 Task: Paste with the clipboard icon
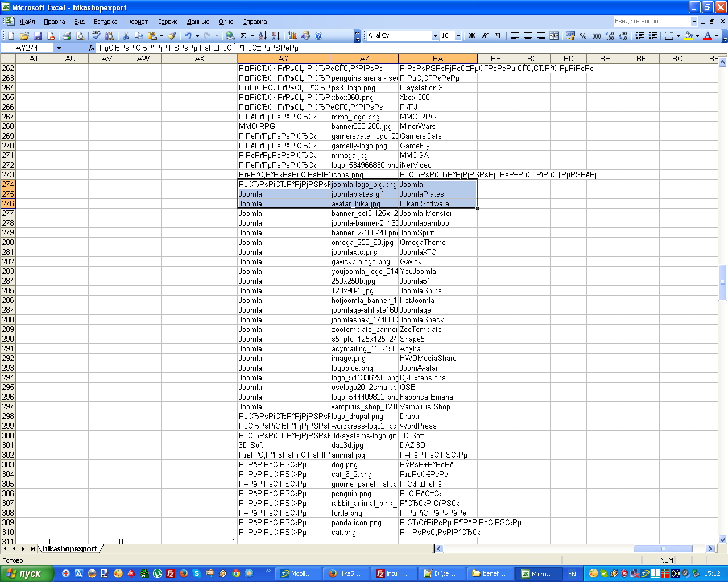152,36
